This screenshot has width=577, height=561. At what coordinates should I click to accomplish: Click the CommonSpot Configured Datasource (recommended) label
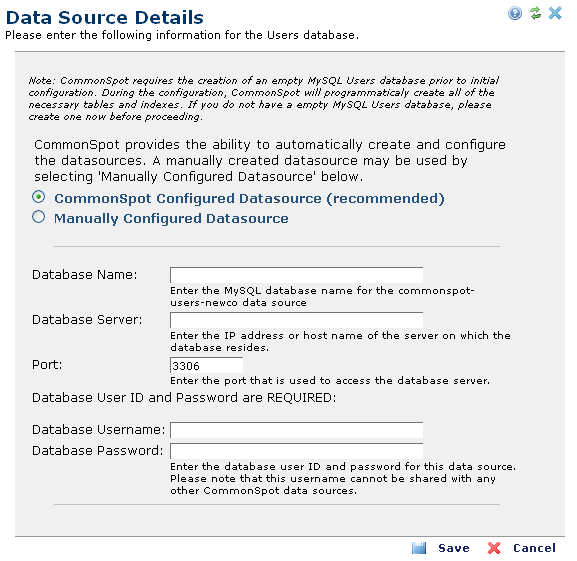[249, 199]
